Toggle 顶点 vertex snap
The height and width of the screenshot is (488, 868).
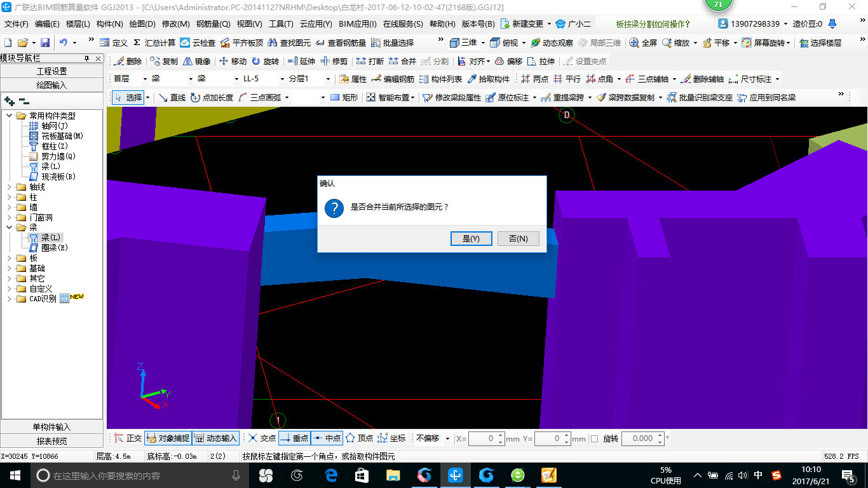click(359, 438)
